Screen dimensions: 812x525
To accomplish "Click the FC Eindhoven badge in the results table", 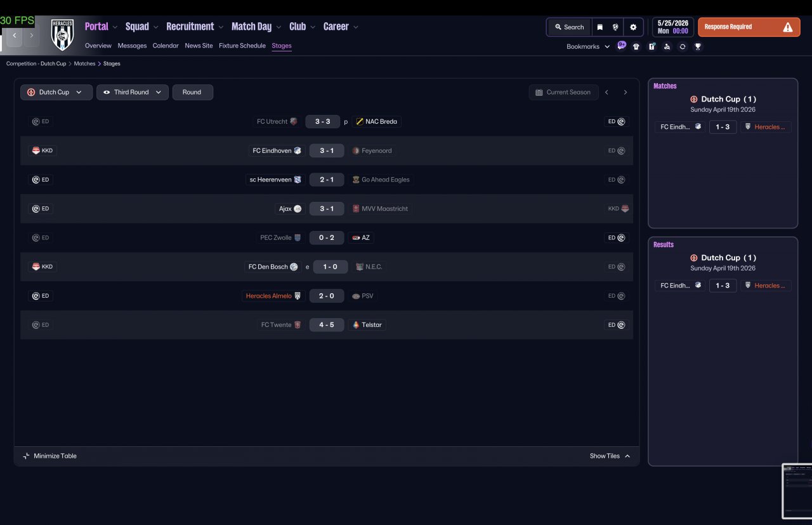I will point(298,150).
